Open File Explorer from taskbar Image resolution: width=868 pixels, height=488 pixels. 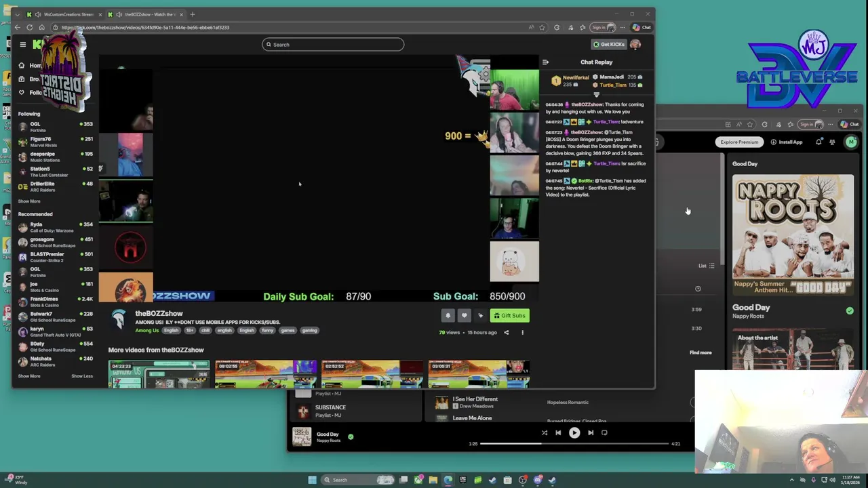pyautogui.click(x=433, y=480)
